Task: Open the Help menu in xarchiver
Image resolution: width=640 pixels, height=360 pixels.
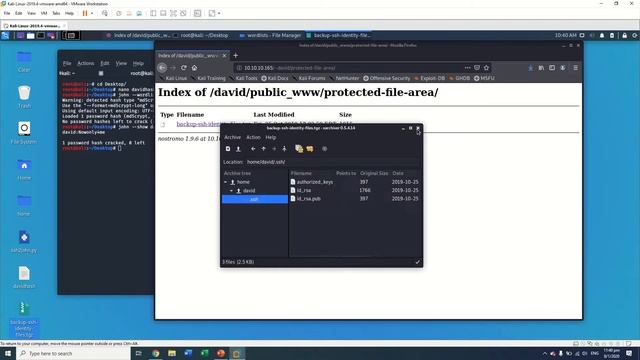Action: pyautogui.click(x=271, y=138)
